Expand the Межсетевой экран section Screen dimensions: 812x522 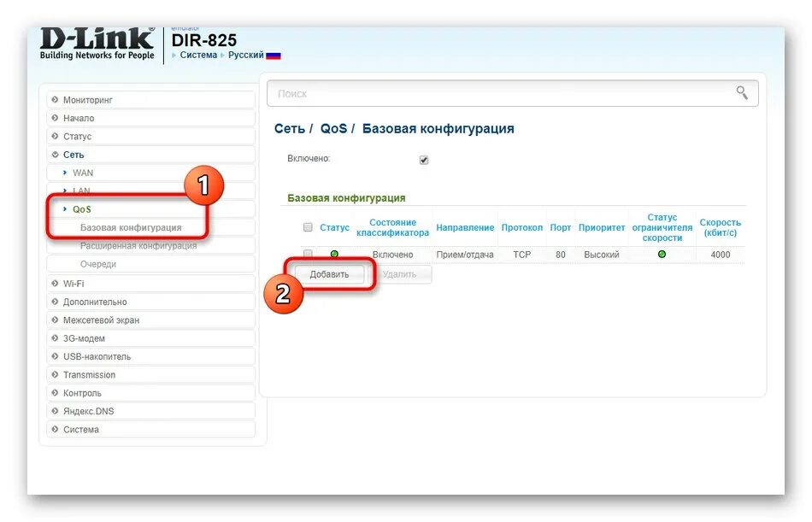(150, 320)
